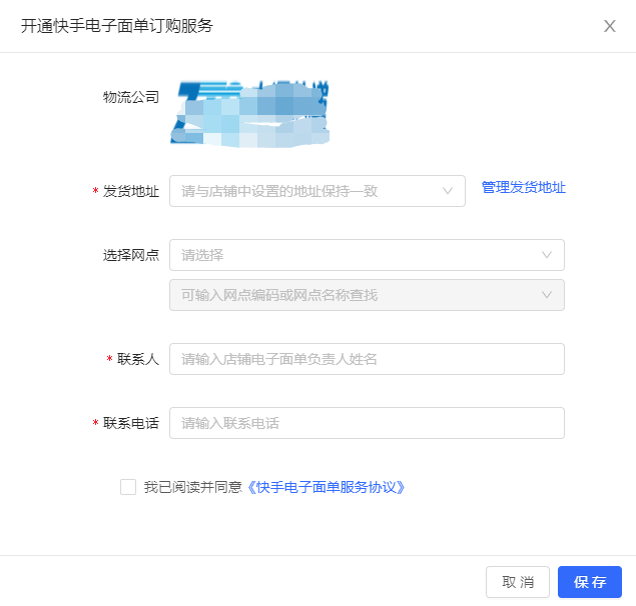Click the 物流公司 field label
This screenshot has width=636, height=606.
[x=131, y=98]
